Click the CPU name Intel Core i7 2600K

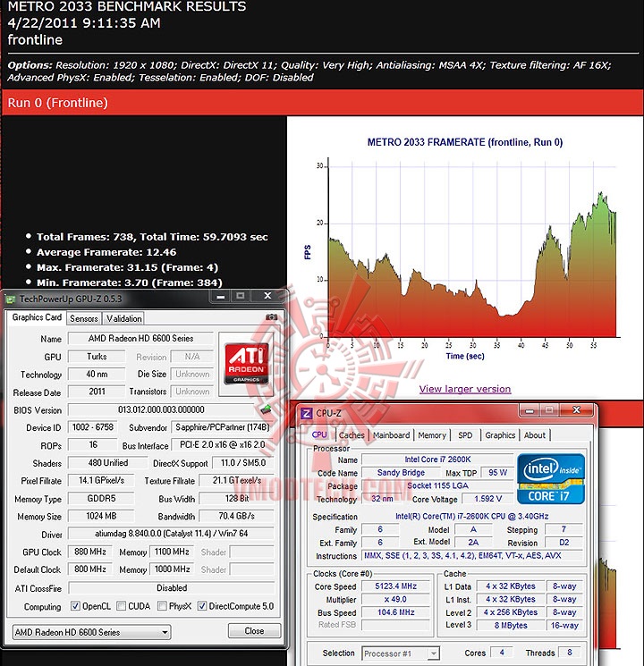pos(437,459)
